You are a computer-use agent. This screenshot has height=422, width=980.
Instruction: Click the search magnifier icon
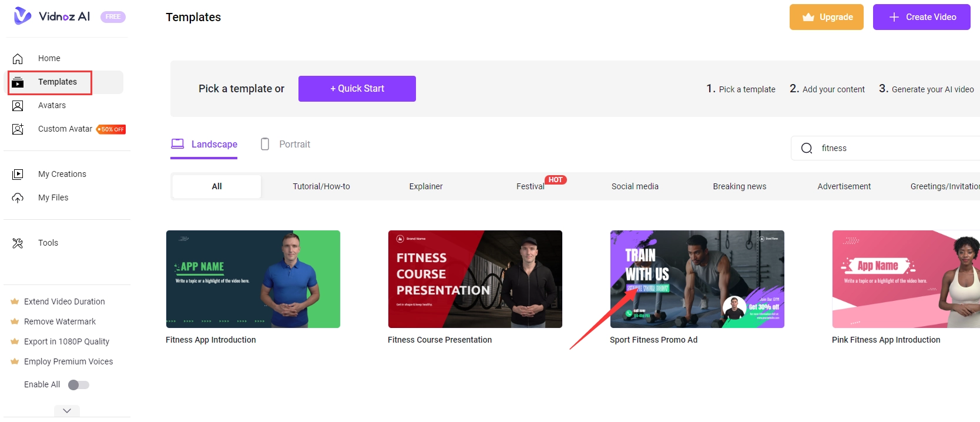[x=807, y=148]
